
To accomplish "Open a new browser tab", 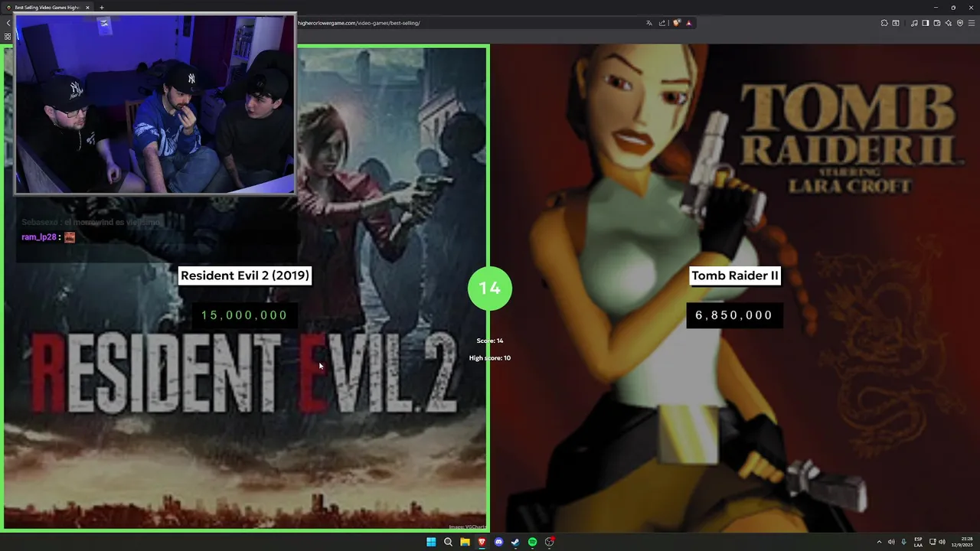I will click(x=102, y=8).
